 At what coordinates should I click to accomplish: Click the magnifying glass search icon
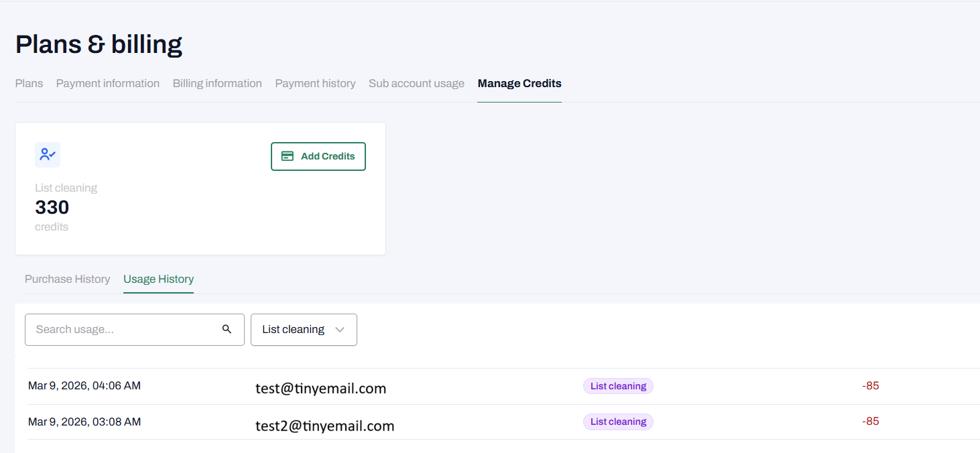click(227, 329)
